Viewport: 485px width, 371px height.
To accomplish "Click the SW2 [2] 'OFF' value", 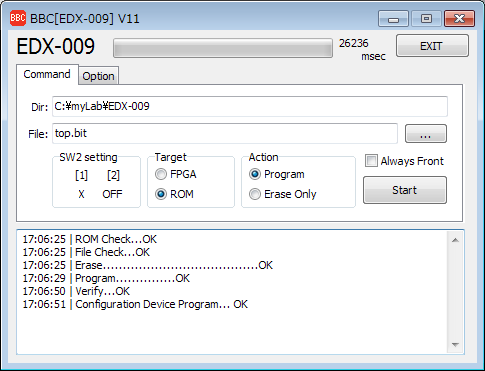I will 112,194.
